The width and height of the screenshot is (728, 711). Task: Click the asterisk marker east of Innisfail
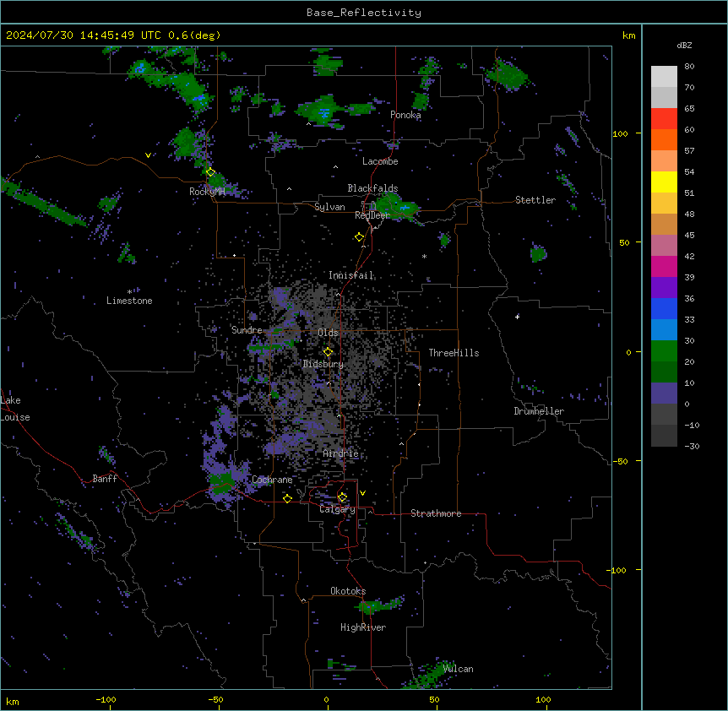pyautogui.click(x=424, y=256)
